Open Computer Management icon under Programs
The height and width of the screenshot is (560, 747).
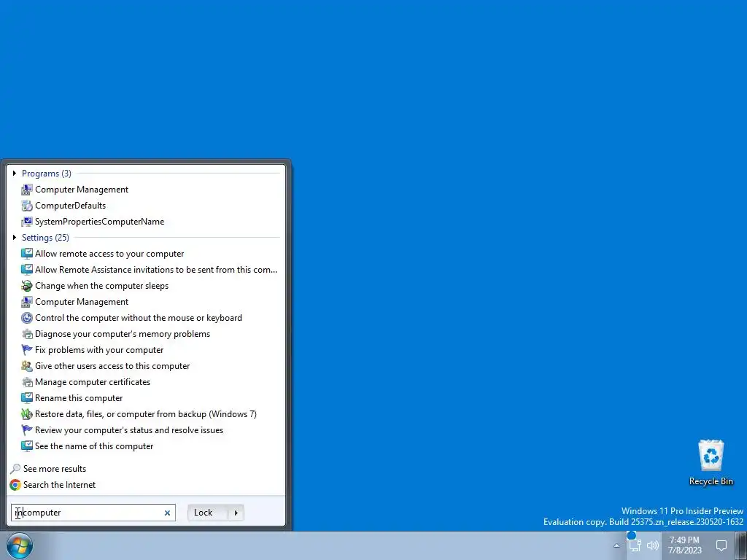click(27, 190)
